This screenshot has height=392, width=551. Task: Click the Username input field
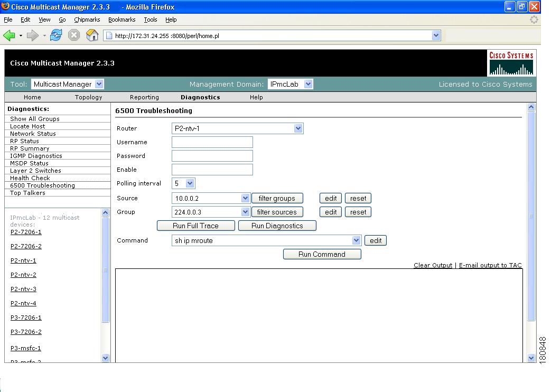click(212, 142)
